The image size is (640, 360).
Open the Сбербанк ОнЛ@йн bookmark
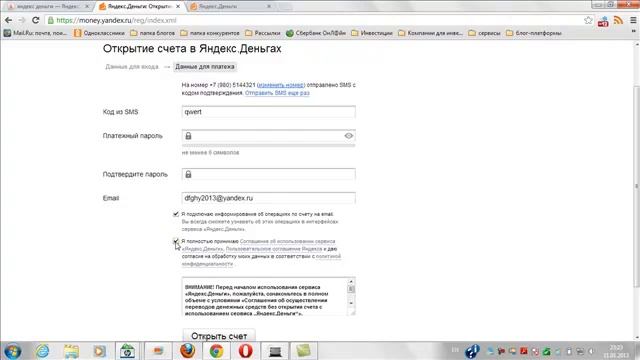[316, 33]
